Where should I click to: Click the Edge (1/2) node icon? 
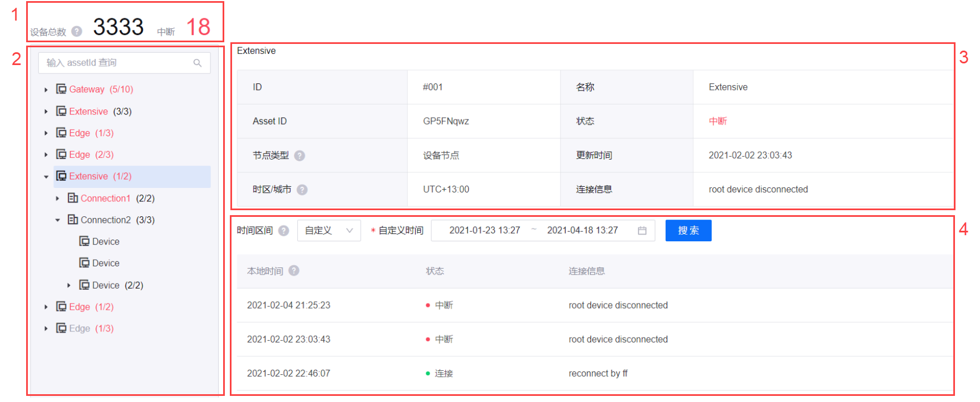[61, 307]
